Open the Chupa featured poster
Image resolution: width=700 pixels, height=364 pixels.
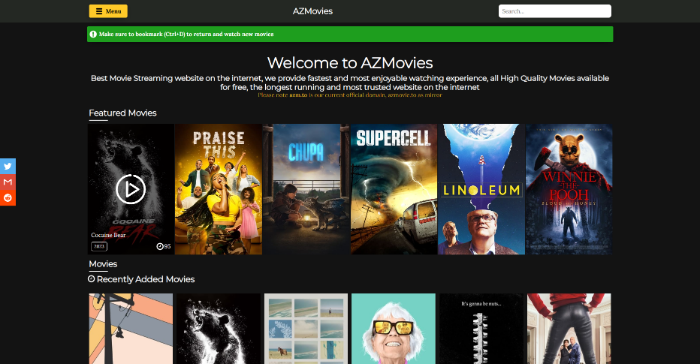[306, 189]
